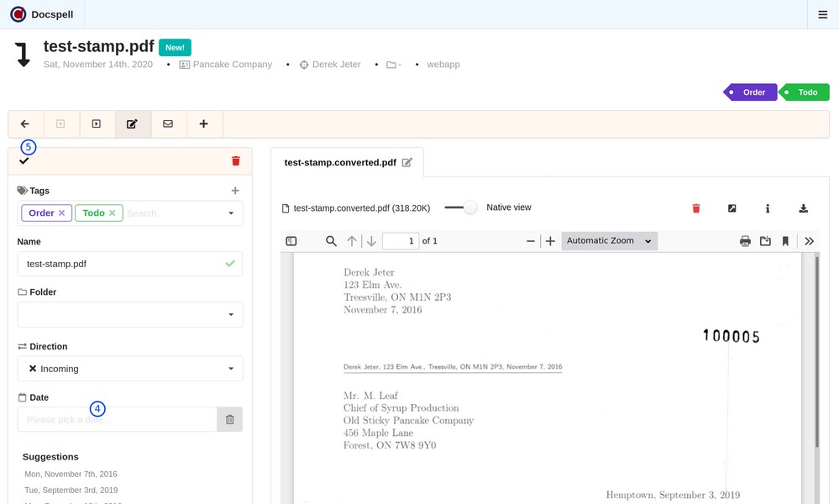This screenshot has height=504, width=839.
Task: Toggle the edit item pencil icon
Action: coord(132,123)
